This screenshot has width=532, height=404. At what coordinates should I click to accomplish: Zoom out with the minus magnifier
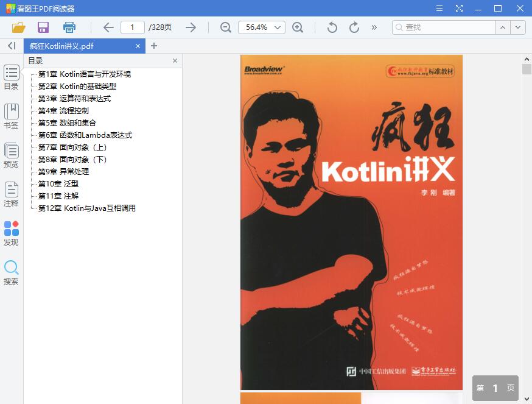click(x=226, y=27)
